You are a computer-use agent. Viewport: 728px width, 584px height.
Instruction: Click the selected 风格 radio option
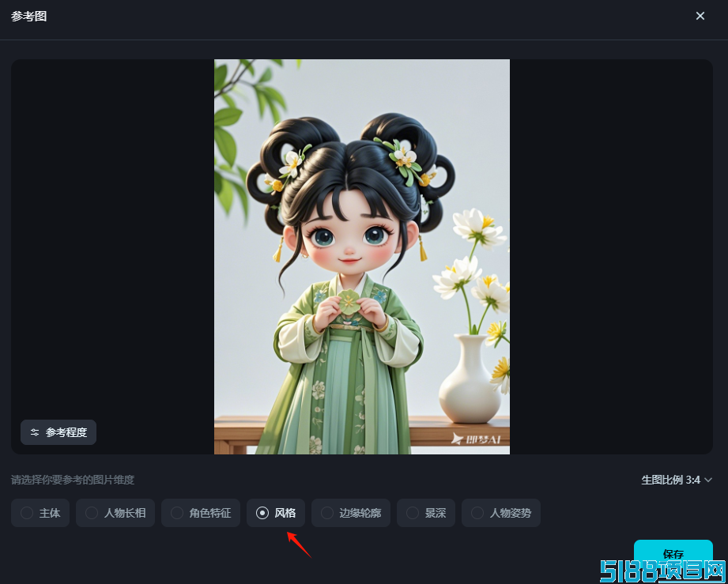click(x=276, y=513)
